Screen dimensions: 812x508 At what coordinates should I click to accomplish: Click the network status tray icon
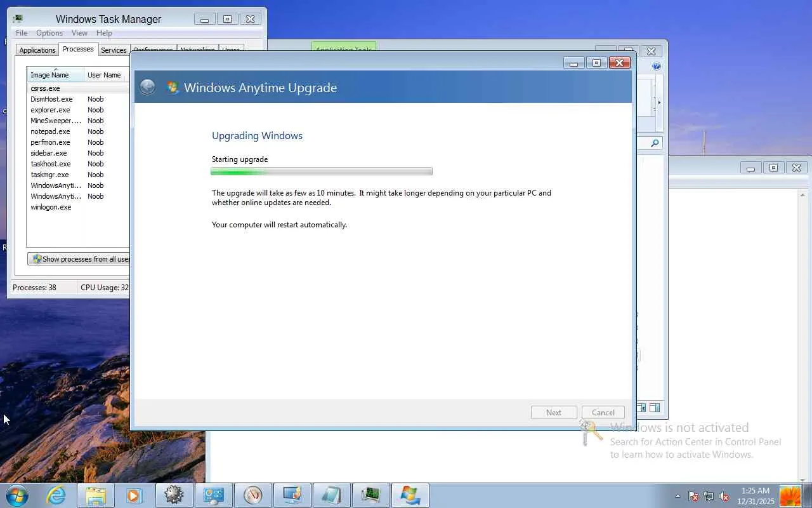click(708, 497)
